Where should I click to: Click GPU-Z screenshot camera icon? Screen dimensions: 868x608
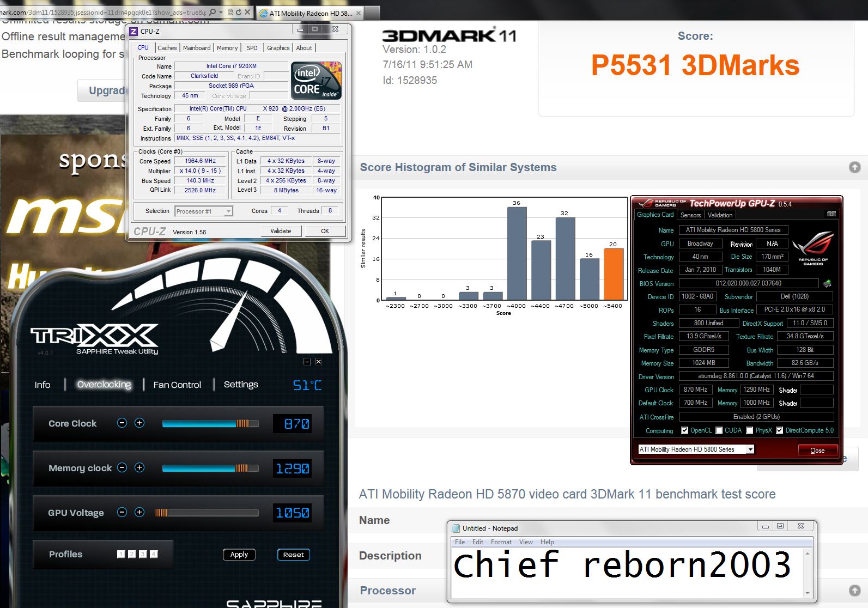tap(831, 214)
